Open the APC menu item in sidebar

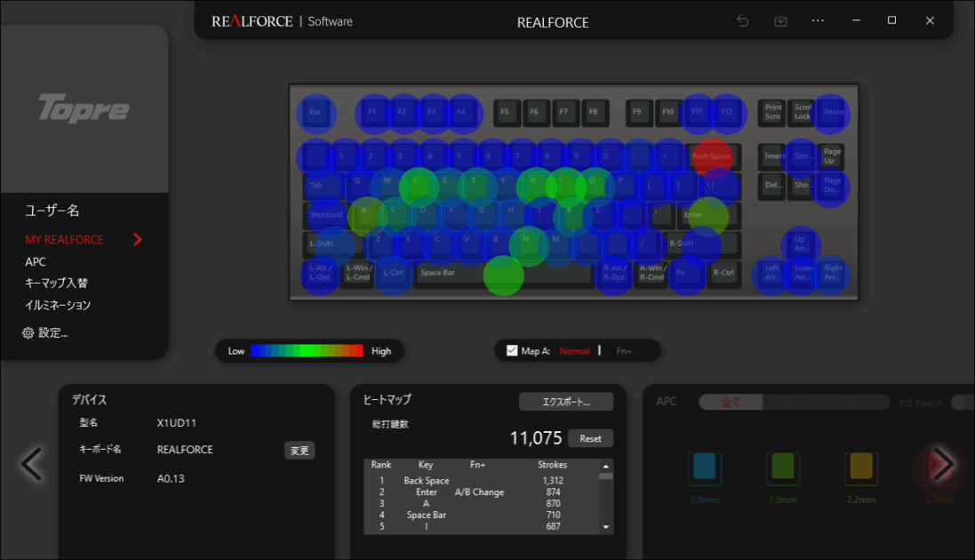(36, 262)
